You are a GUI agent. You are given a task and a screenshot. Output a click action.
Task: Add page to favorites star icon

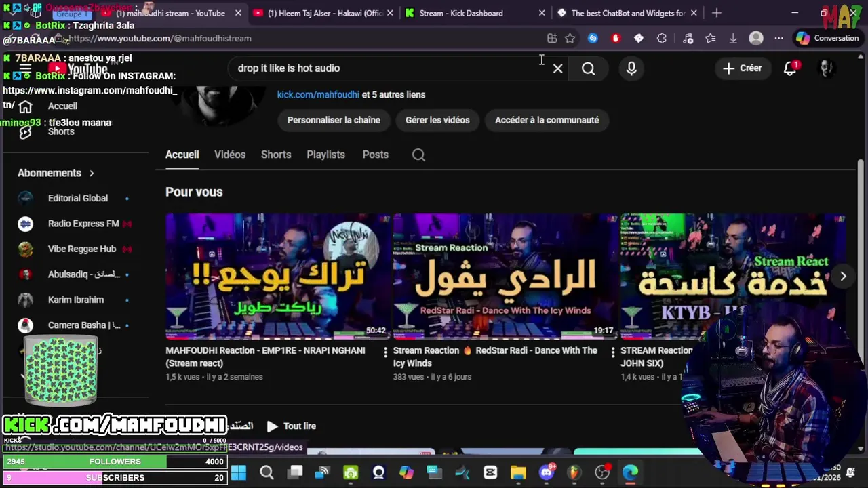570,39
